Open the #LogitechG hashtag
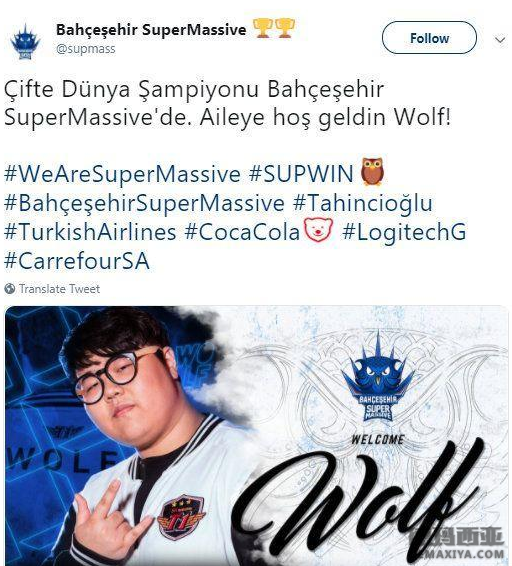Screen dimensions: 512x566 click(404, 231)
